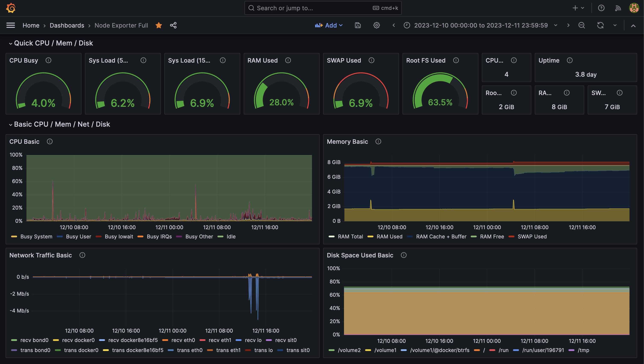The height and width of the screenshot is (364, 644).
Task: Zoom out the time range
Action: pyautogui.click(x=581, y=25)
